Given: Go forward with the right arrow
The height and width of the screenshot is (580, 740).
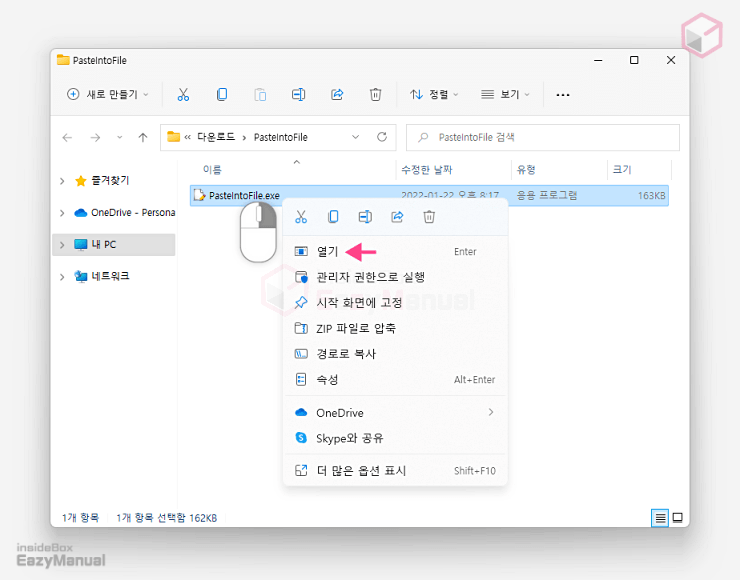Looking at the screenshot, I should coord(95,137).
